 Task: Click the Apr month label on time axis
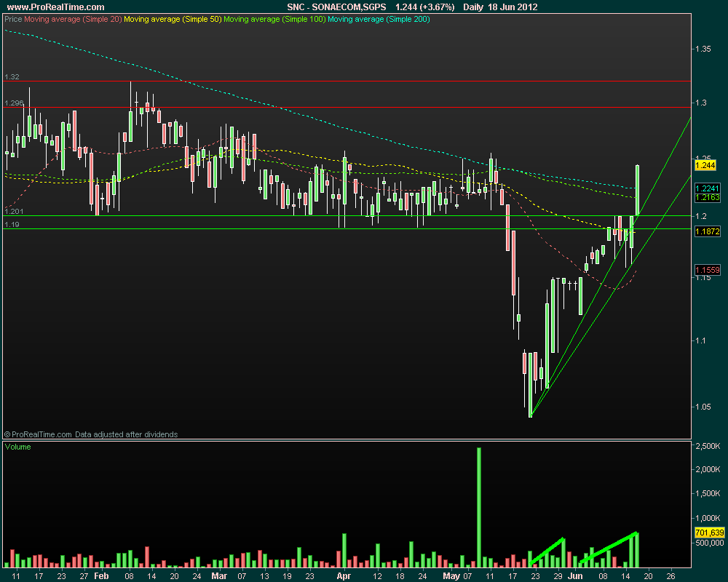pyautogui.click(x=344, y=576)
